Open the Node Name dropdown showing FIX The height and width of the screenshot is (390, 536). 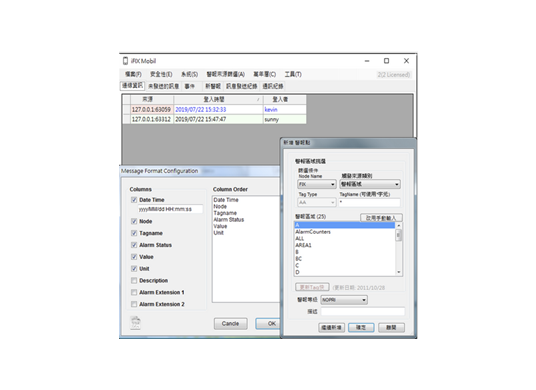click(x=317, y=184)
